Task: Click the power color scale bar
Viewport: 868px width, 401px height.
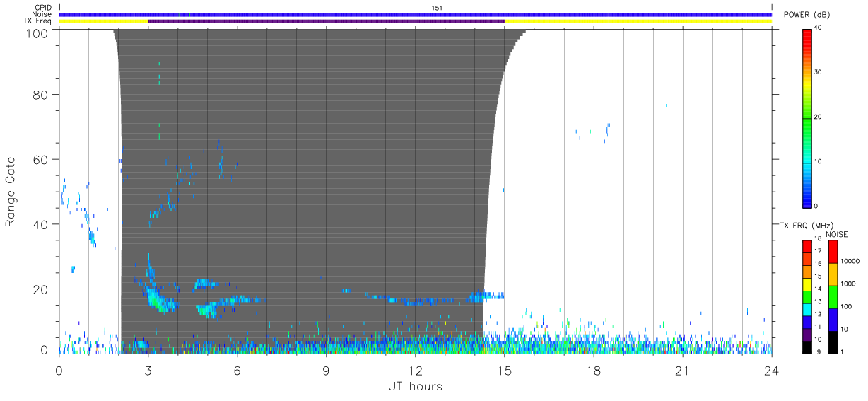Action: tap(807, 117)
